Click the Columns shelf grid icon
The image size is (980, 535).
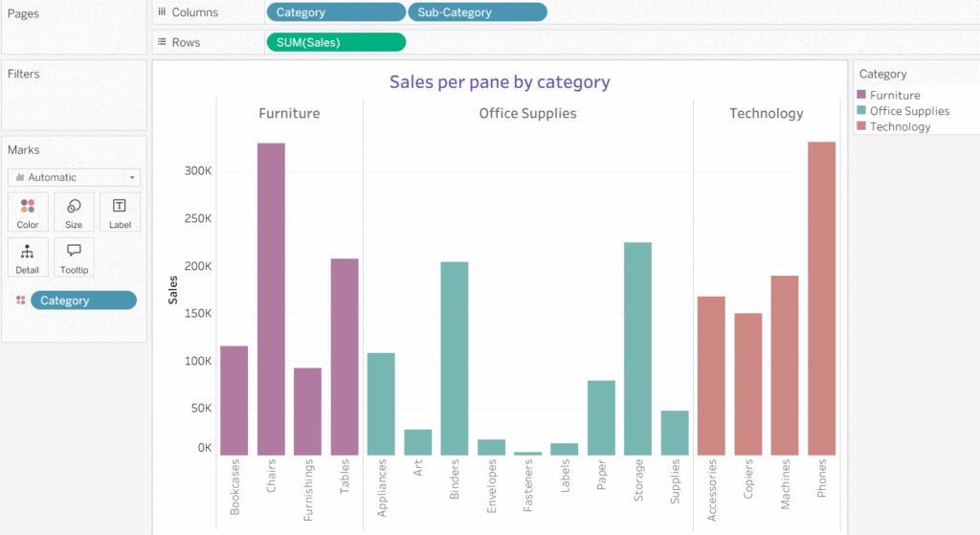[162, 12]
